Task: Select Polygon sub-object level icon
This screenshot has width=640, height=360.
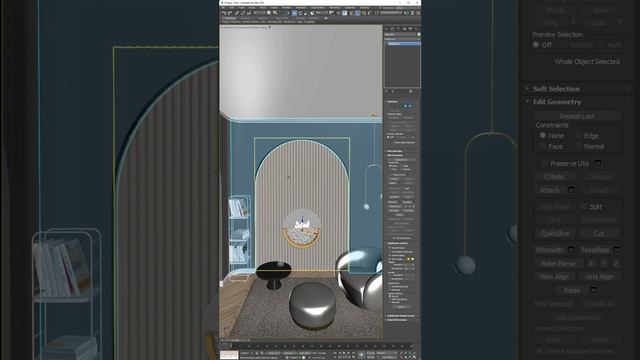Action: (405, 106)
